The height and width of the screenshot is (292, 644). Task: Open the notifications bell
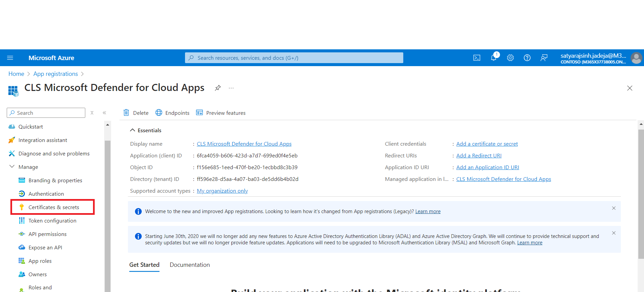point(494,58)
